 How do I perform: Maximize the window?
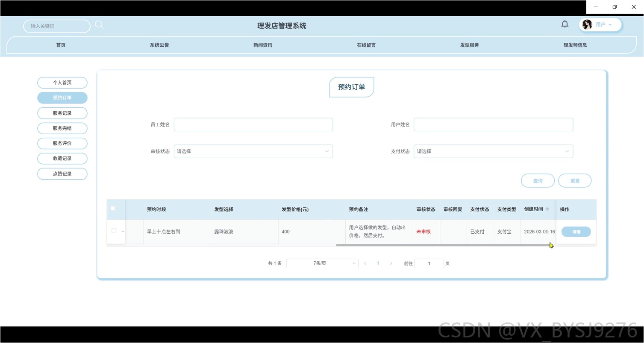[x=615, y=7]
